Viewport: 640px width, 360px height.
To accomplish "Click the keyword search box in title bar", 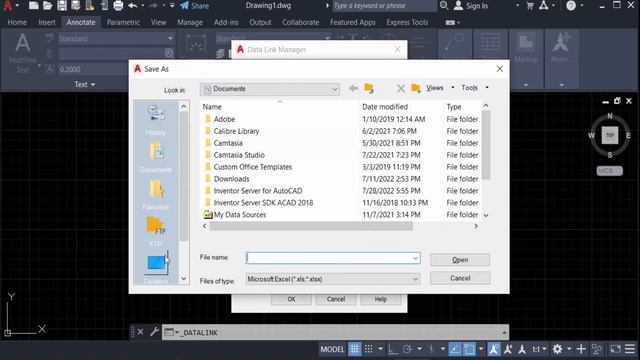I will [384, 6].
